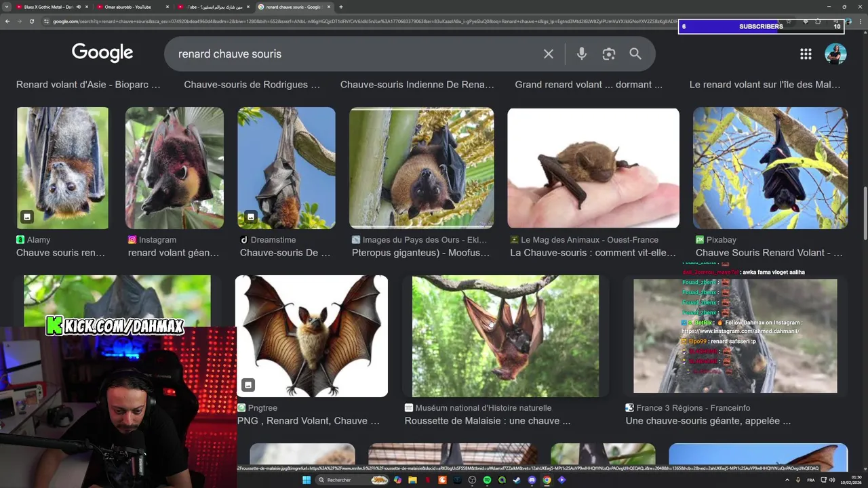Click 'Grand renard volant ... dormant ...' caption
Viewport: 868px width, 488px height.
[589, 85]
